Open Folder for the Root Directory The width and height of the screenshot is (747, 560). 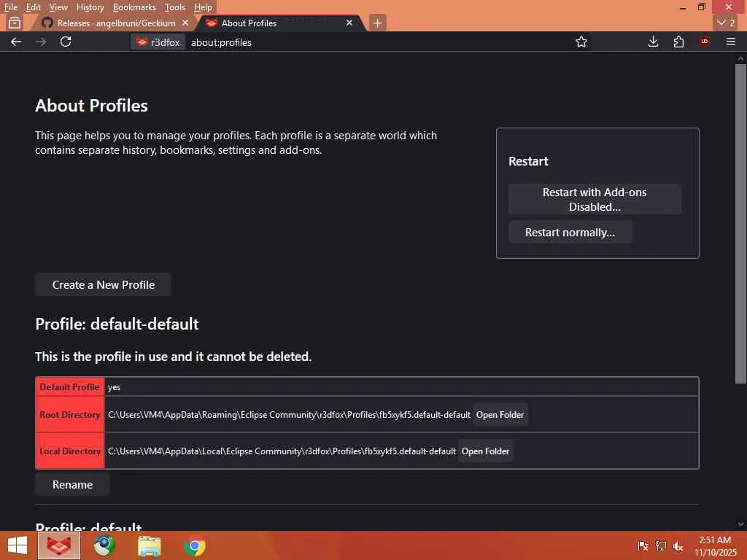(x=500, y=415)
